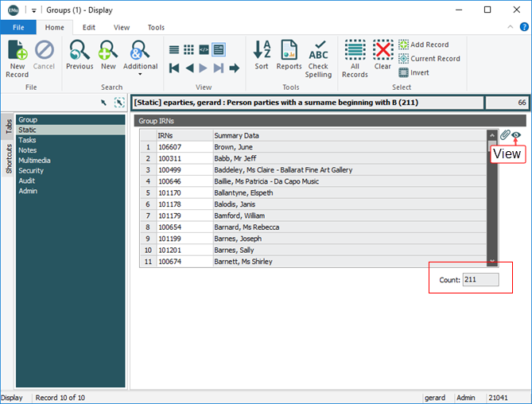This screenshot has height=404, width=532.
Task: Open the Quick Access toolbar dropdown
Action: click(34, 10)
